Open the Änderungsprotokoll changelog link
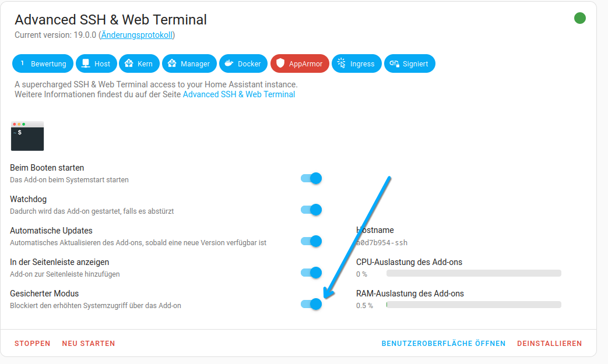Screen dimensions: 608x364 [x=137, y=35]
